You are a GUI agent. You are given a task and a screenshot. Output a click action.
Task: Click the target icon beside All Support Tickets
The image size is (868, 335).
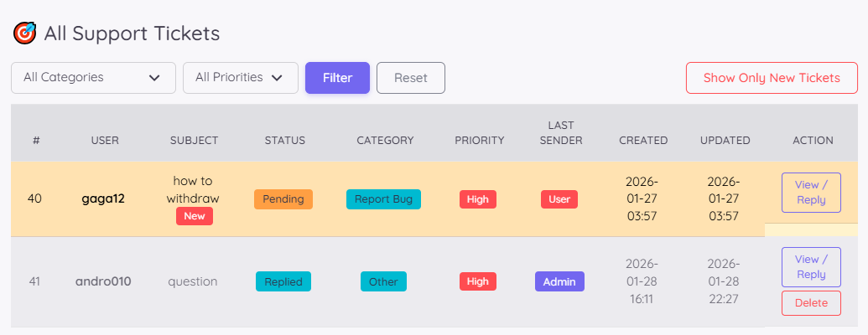pos(24,33)
